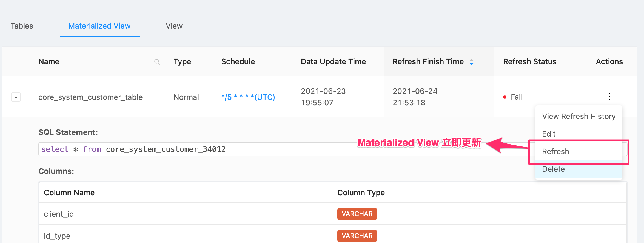Open the */5 * * * *(UTC) schedule link
Image resolution: width=644 pixels, height=243 pixels.
[248, 97]
